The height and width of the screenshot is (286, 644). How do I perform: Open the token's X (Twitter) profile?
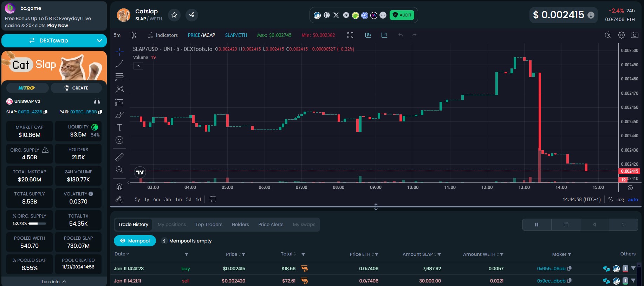click(x=336, y=15)
